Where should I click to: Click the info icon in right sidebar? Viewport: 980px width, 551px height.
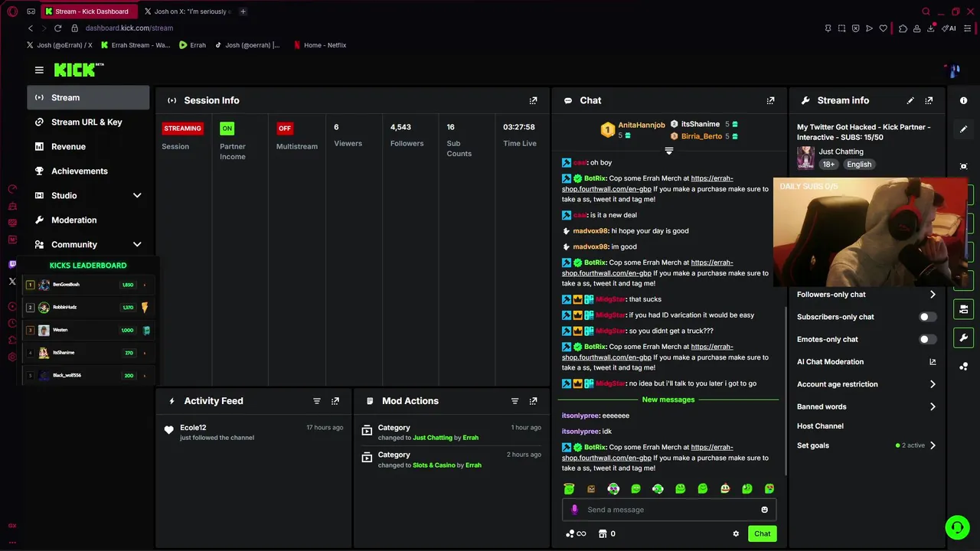963,100
